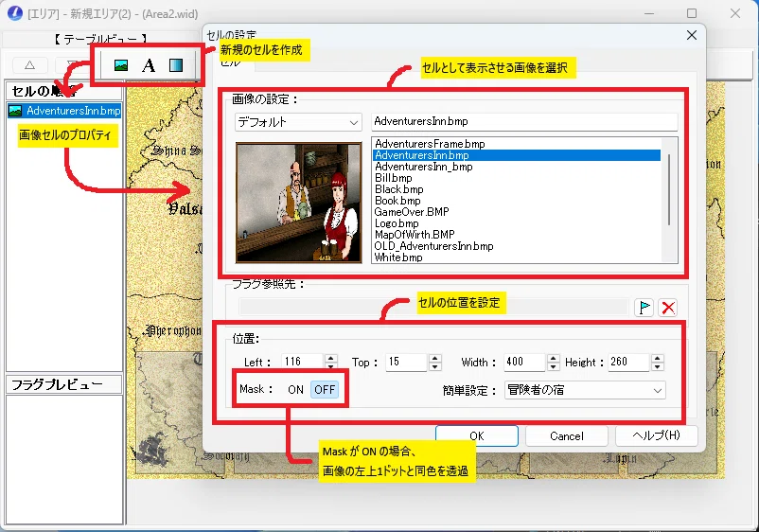
Task: Increase the Height value spinner
Action: (x=658, y=358)
